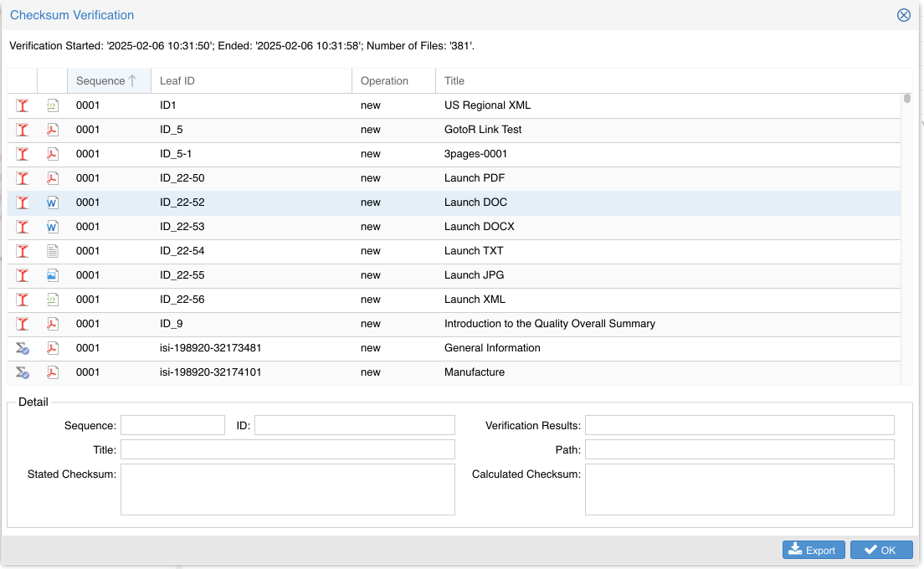Click into the Stated Checksum text area
The width and height of the screenshot is (924, 569).
[287, 490]
